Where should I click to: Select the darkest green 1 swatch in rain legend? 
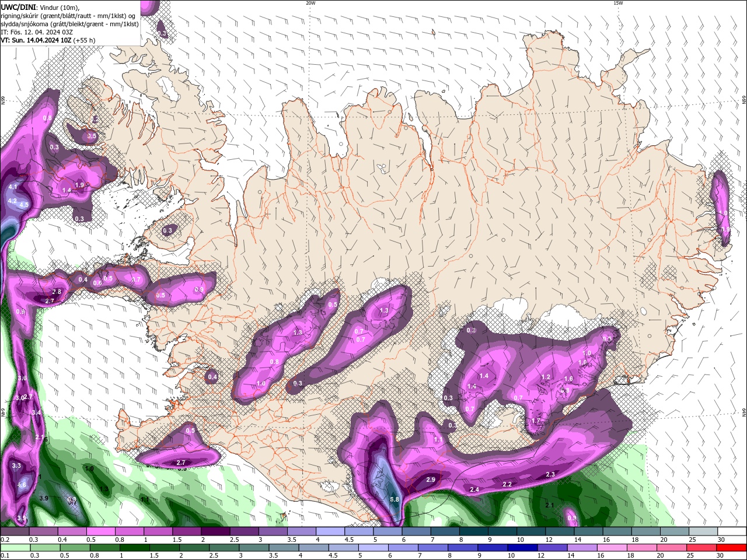click(x=135, y=548)
